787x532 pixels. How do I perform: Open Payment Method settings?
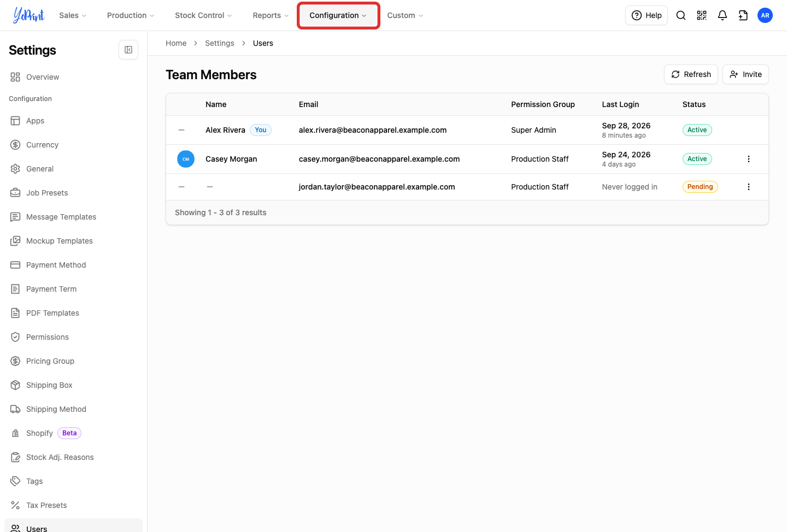coord(73,265)
